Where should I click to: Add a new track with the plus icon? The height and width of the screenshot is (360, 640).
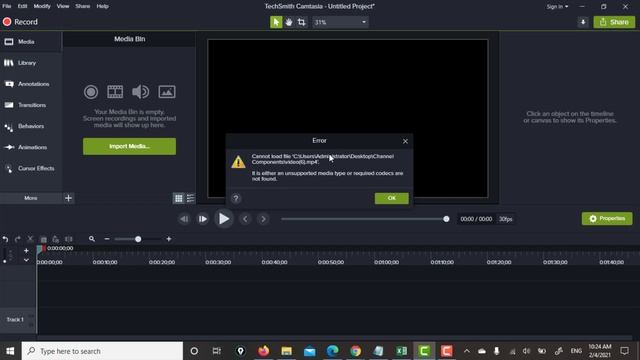pyautogui.click(x=26, y=251)
